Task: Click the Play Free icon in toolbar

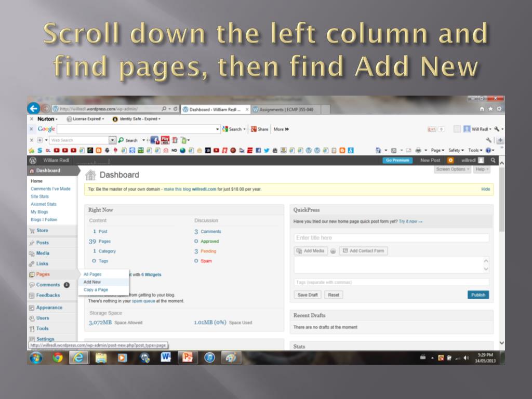Action: tap(165, 140)
